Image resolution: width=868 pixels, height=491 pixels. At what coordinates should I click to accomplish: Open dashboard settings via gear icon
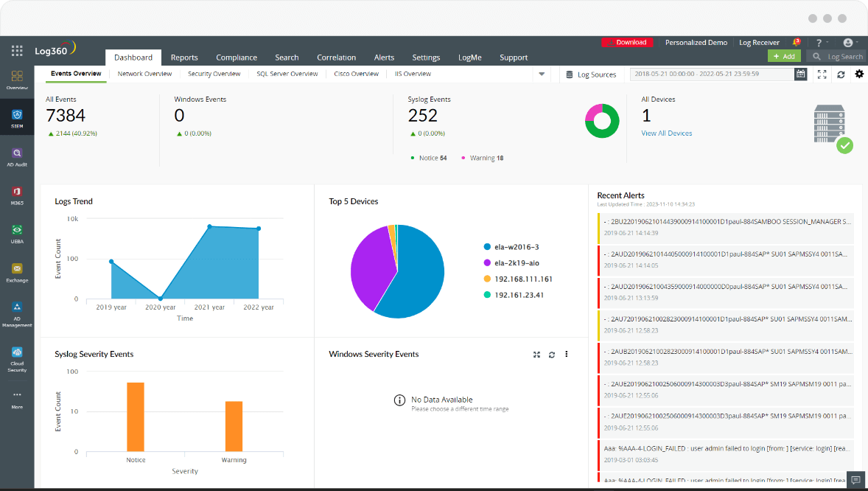tap(858, 74)
